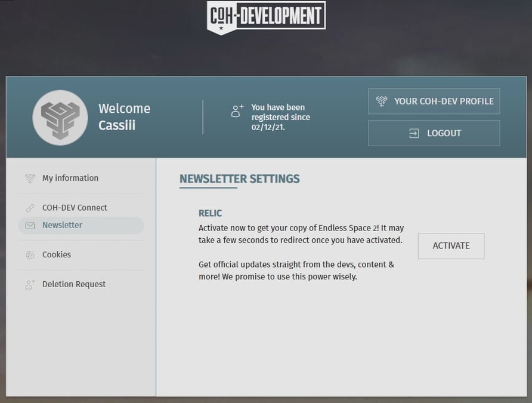Screen dimensions: 532x403
Task: Open the Cookies settings
Action: 81,254
